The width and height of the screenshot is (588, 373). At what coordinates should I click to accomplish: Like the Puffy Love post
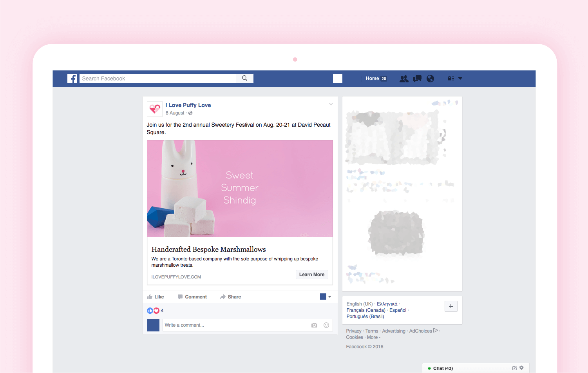pos(156,297)
